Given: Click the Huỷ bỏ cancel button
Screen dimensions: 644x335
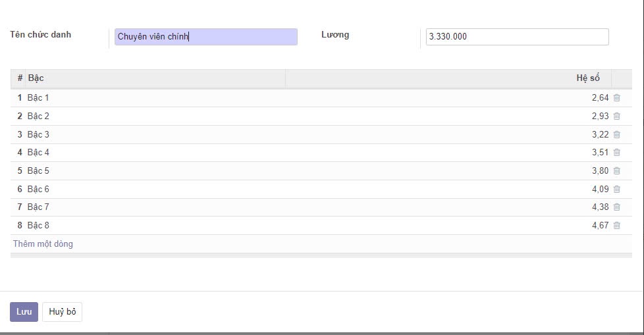Looking at the screenshot, I should tap(62, 312).
